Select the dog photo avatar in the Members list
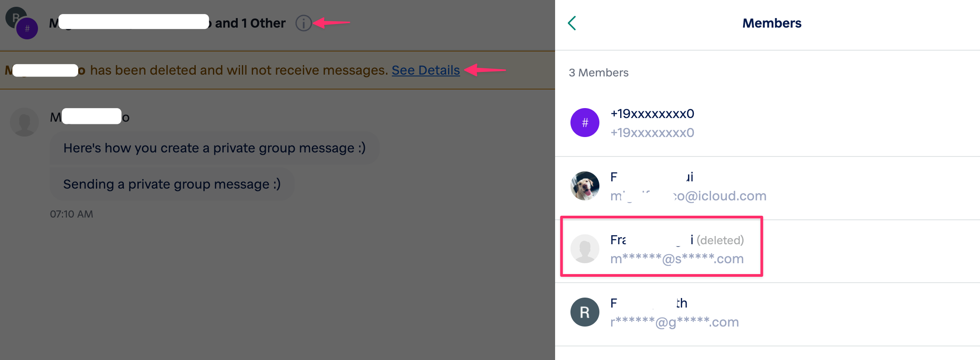Image resolution: width=980 pixels, height=360 pixels. pos(584,186)
